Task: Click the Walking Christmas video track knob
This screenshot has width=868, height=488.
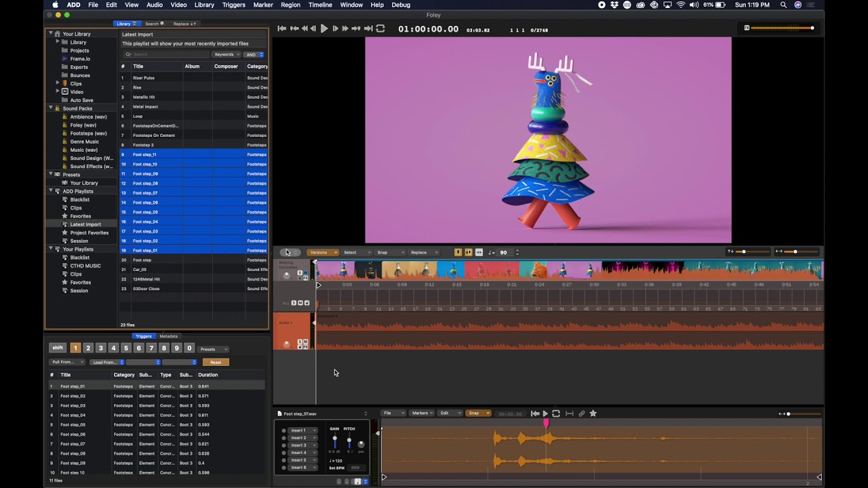Action: (287, 275)
